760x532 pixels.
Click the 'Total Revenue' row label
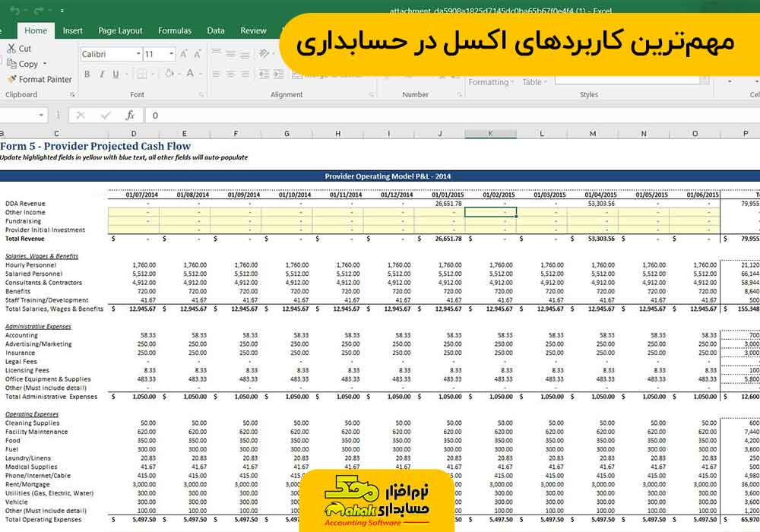(25, 239)
